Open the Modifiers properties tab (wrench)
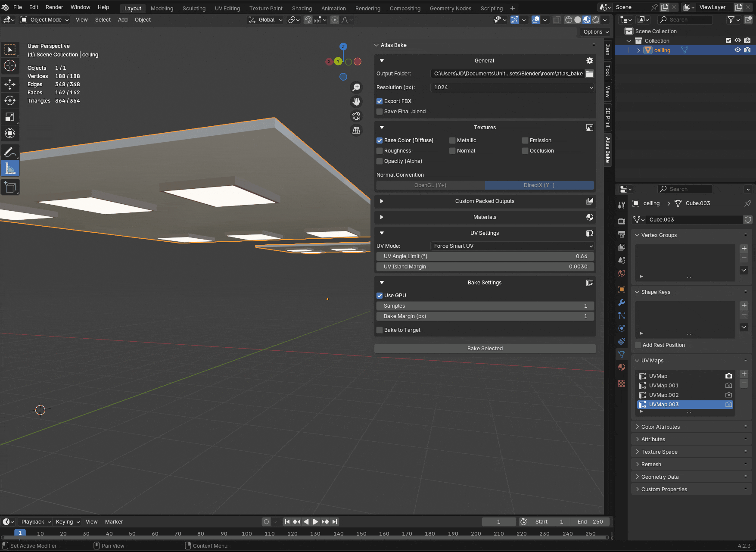The width and height of the screenshot is (756, 552). [x=622, y=303]
